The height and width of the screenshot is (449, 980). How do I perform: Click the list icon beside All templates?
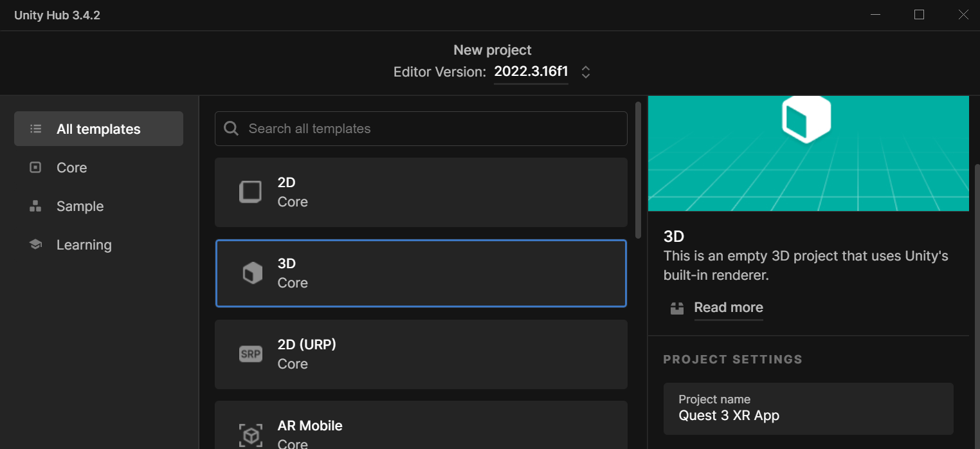tap(36, 129)
